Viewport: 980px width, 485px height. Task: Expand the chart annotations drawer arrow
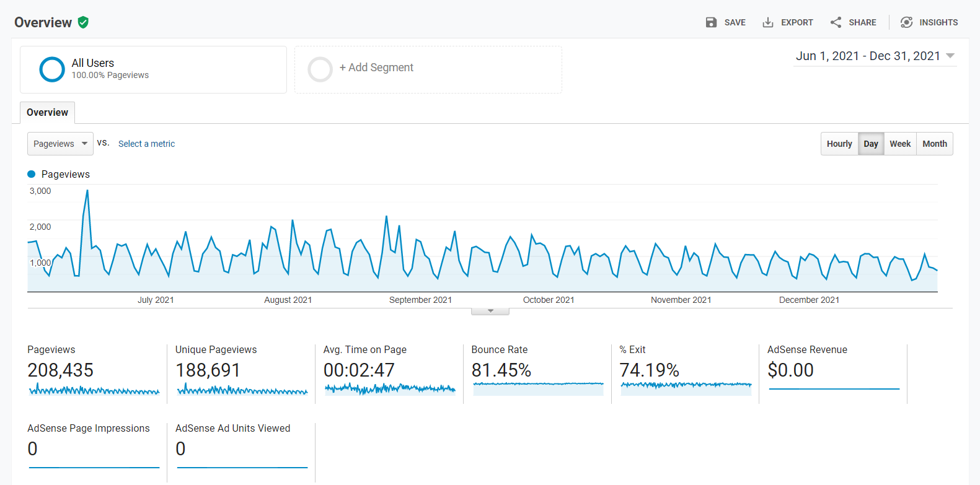(x=490, y=311)
